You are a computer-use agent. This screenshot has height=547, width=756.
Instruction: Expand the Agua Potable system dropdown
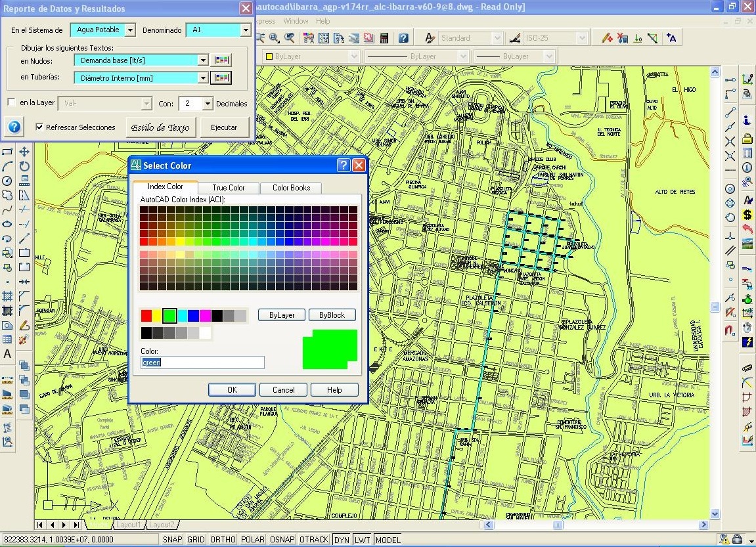129,30
